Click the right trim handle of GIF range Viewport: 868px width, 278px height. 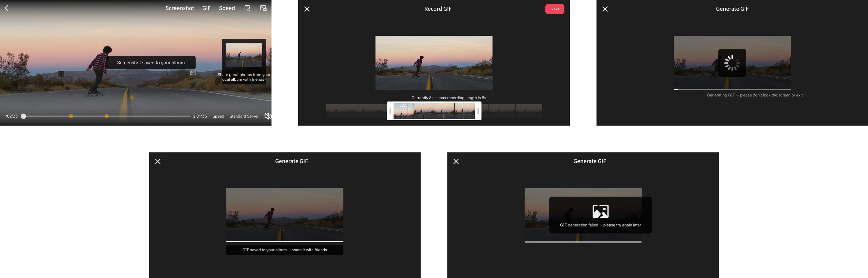coord(478,111)
